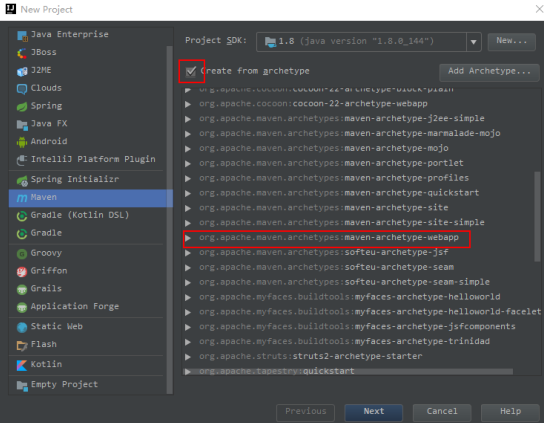Click the Spring leaf icon

[22, 107]
